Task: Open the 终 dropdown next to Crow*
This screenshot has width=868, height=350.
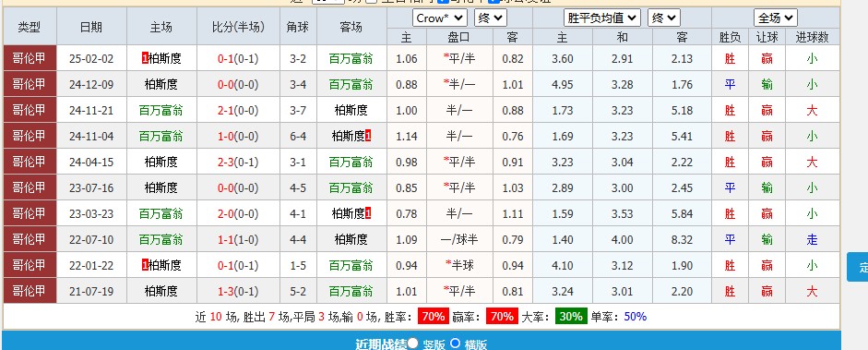Action: (x=491, y=18)
